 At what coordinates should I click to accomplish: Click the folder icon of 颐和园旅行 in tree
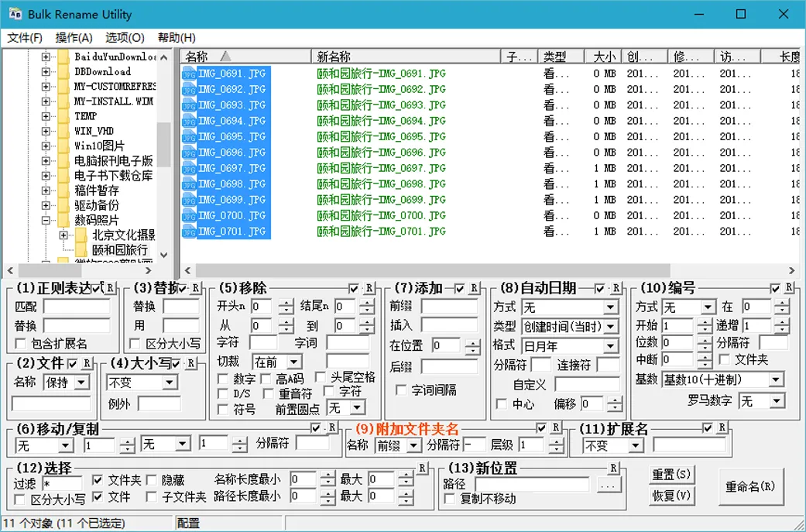[81, 250]
